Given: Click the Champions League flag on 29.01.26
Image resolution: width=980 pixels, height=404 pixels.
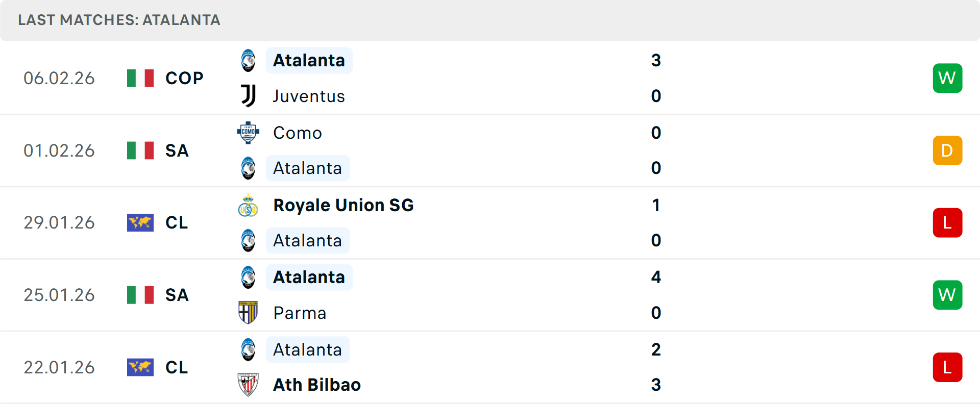Looking at the screenshot, I should coord(140,223).
